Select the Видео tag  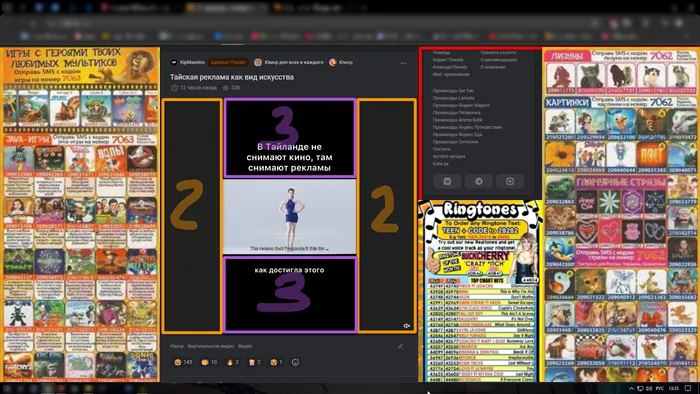(x=245, y=346)
